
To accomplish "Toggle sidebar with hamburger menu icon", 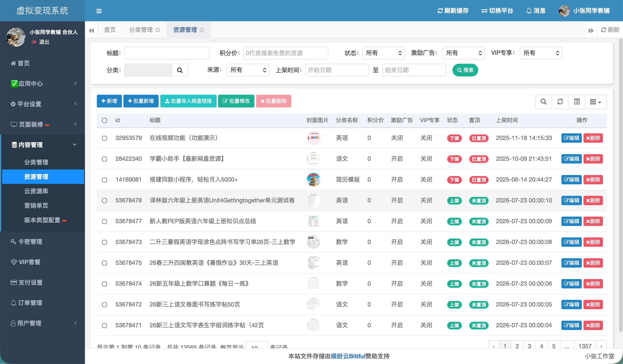I will tap(99, 11).
